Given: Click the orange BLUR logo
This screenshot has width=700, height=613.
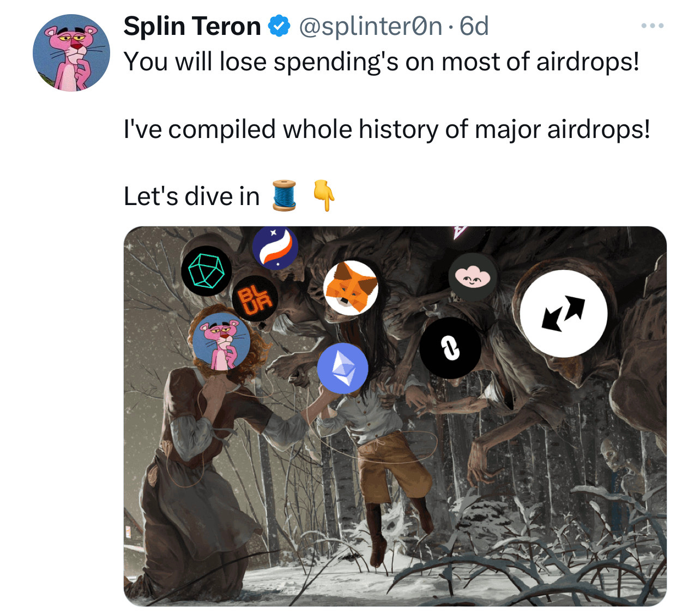Looking at the screenshot, I should coord(255,299).
